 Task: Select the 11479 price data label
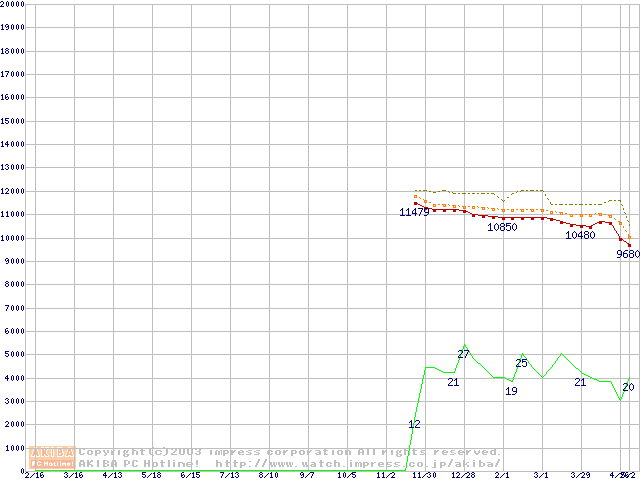click(414, 212)
